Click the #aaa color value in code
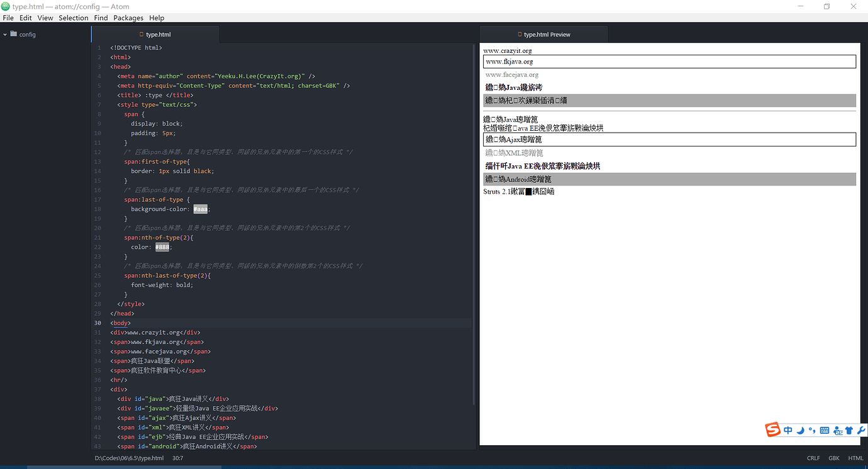Viewport: 868px width, 469px height. click(200, 209)
